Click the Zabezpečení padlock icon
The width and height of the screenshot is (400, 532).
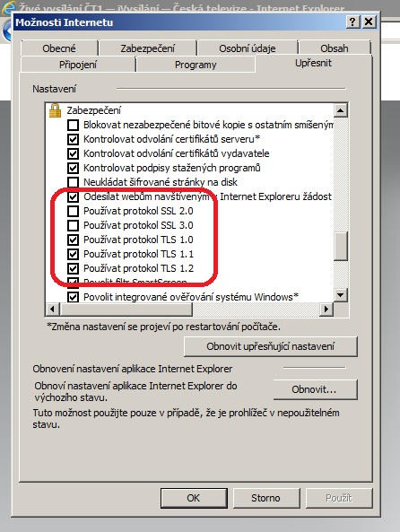[x=55, y=110]
